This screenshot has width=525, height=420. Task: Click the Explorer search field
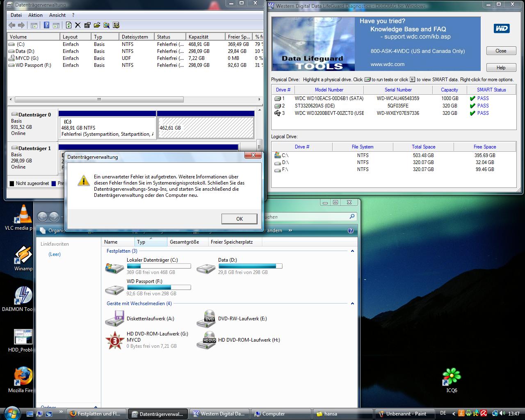(310, 217)
